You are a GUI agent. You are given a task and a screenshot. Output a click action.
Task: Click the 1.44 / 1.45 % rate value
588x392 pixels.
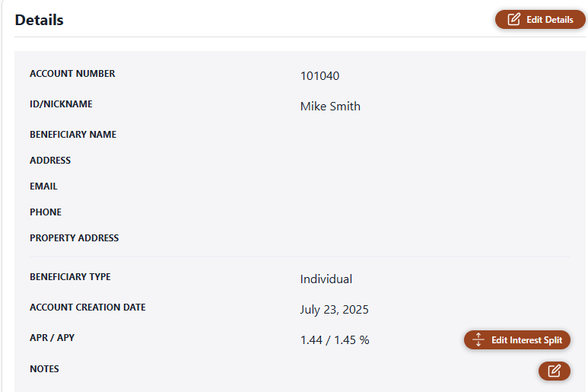pos(335,339)
